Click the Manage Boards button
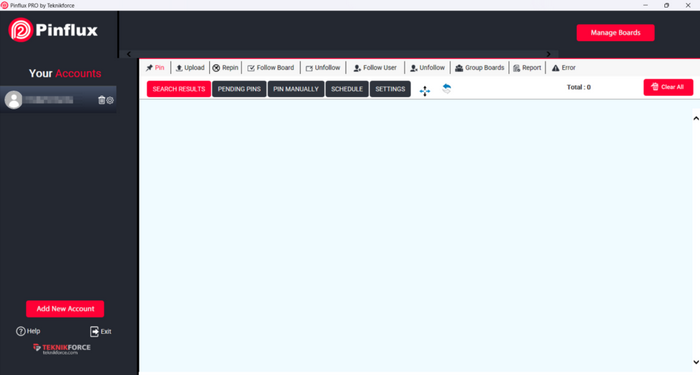This screenshot has height=375, width=700. [615, 33]
